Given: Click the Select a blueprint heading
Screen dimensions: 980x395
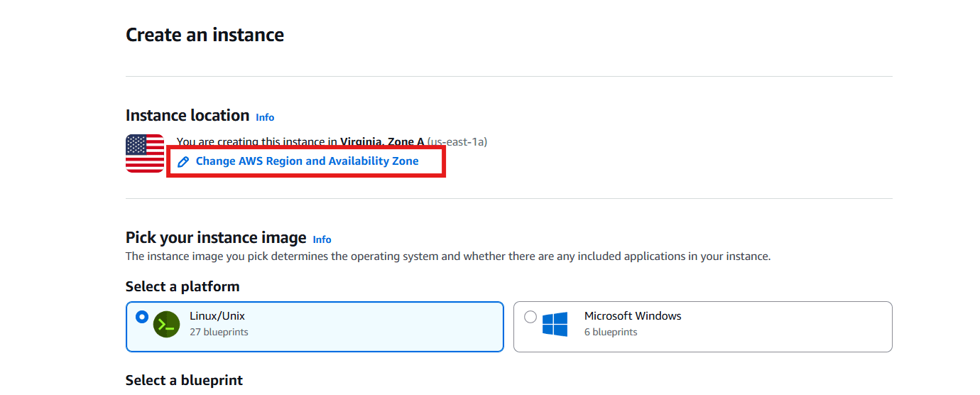Looking at the screenshot, I should click(184, 380).
